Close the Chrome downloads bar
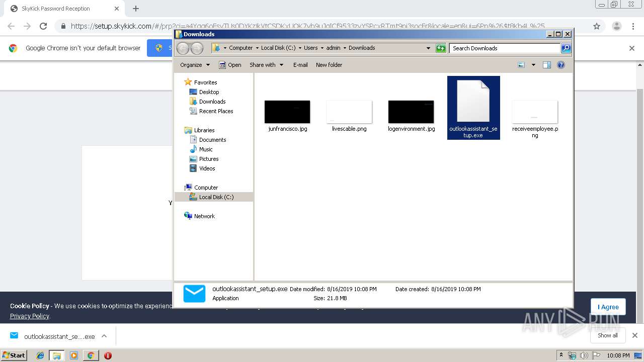Image resolution: width=644 pixels, height=362 pixels. (635, 335)
